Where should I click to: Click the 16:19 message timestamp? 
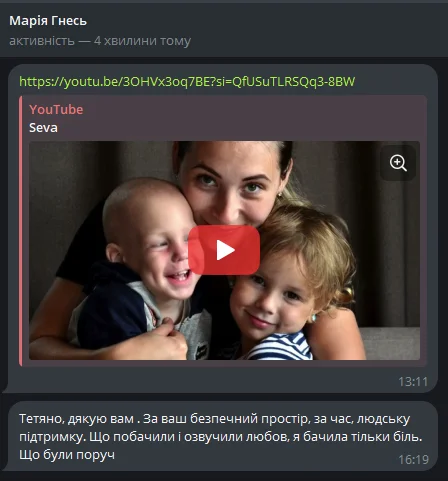click(413, 460)
